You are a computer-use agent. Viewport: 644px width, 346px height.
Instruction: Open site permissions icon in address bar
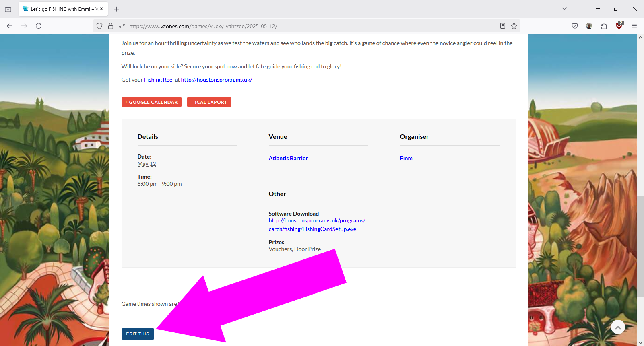click(x=122, y=26)
